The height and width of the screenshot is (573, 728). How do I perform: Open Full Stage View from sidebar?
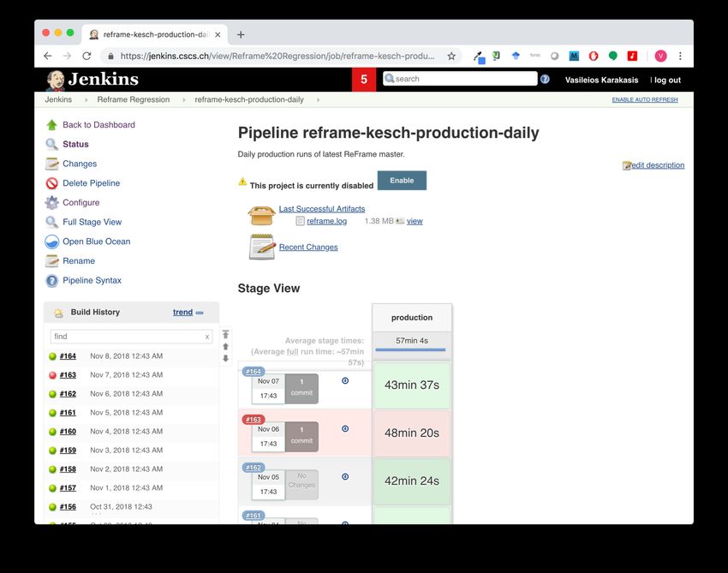92,223
